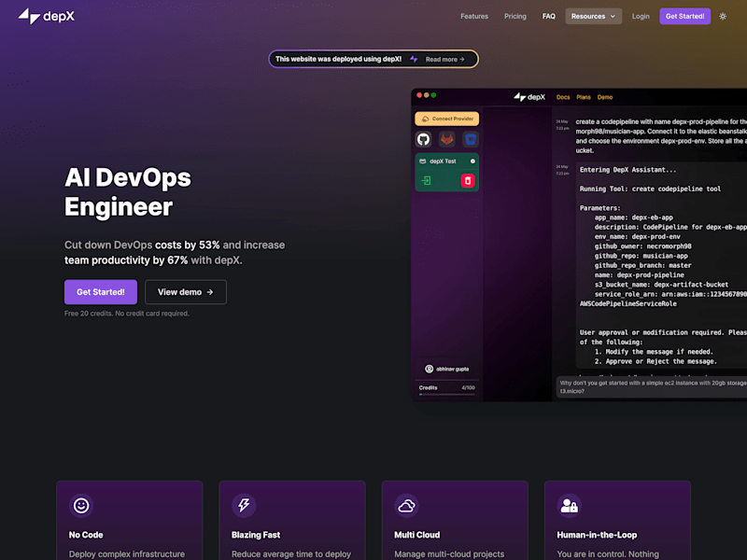Click the depX Test project info icon
747x560 pixels.
pyautogui.click(x=472, y=161)
